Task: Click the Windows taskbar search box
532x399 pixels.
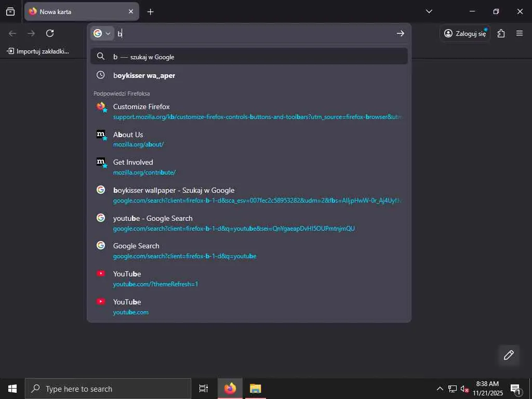Action: (x=108, y=389)
